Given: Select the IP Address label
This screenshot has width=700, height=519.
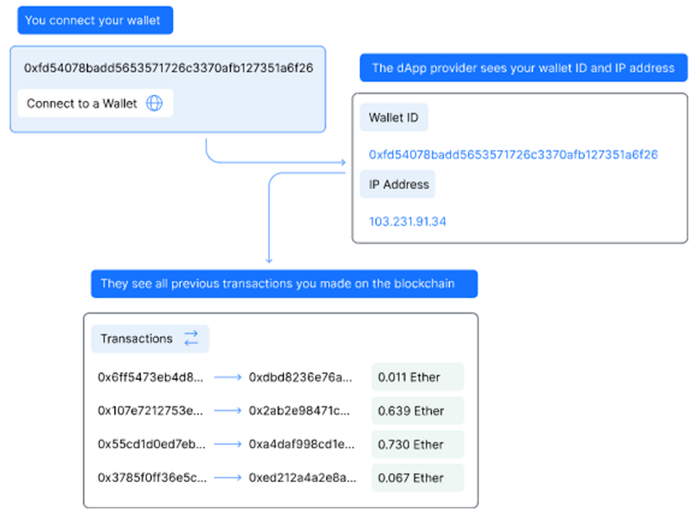Looking at the screenshot, I should 398,184.
